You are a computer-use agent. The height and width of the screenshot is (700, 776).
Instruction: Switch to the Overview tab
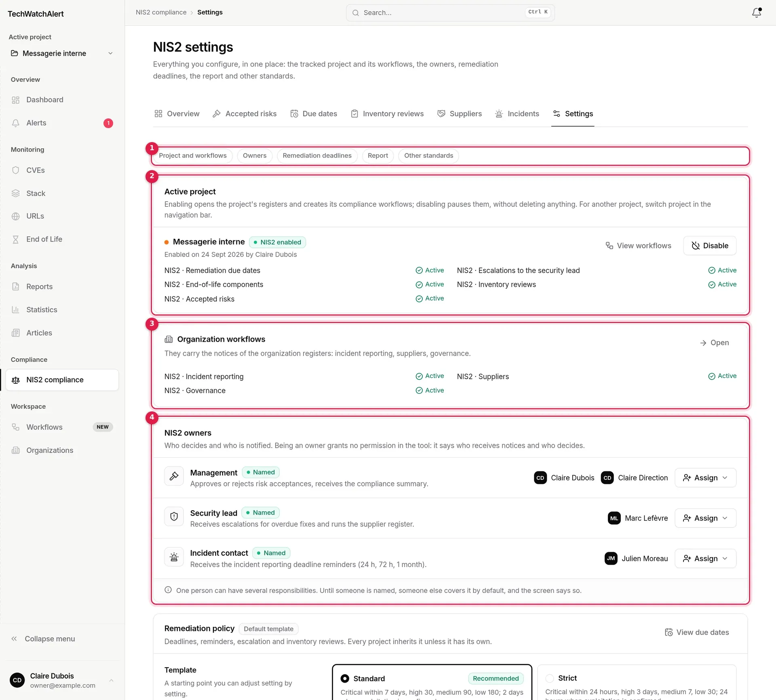point(177,114)
